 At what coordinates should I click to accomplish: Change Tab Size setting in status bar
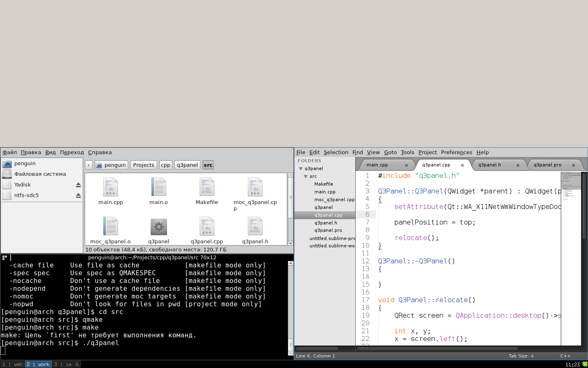[x=521, y=356]
